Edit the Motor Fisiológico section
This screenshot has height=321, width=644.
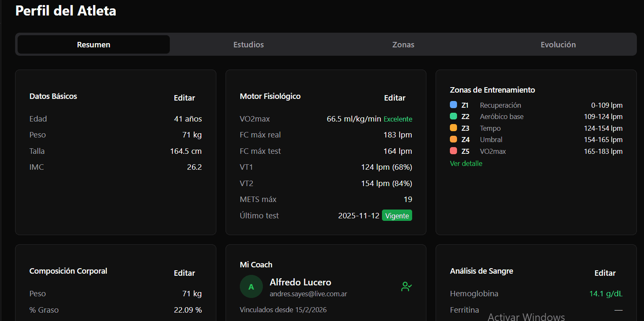click(395, 98)
